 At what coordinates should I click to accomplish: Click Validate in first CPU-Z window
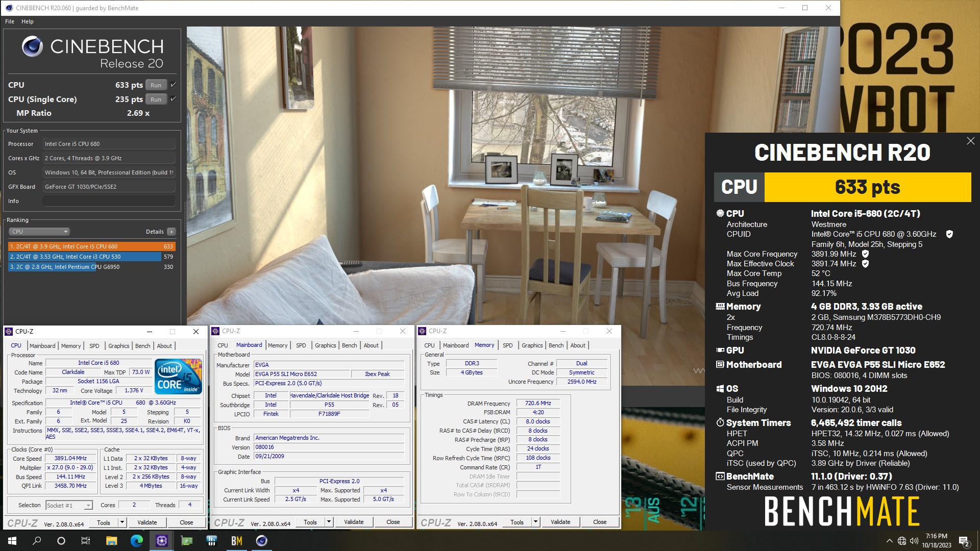tap(147, 522)
